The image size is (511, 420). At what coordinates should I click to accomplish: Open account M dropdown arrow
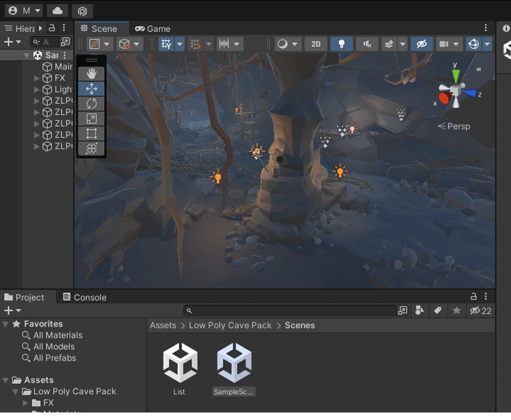[37, 11]
